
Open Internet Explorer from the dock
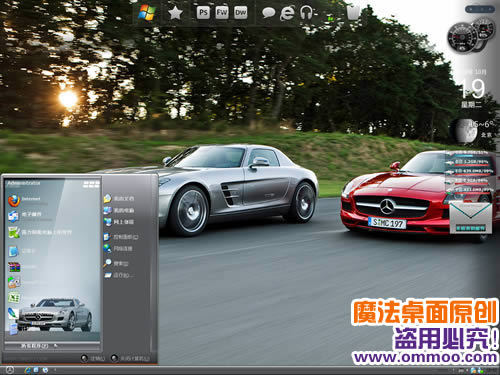pyautogui.click(x=287, y=13)
